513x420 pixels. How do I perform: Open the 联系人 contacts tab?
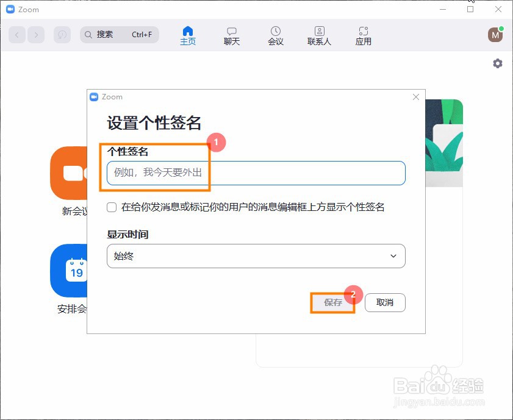(319, 35)
